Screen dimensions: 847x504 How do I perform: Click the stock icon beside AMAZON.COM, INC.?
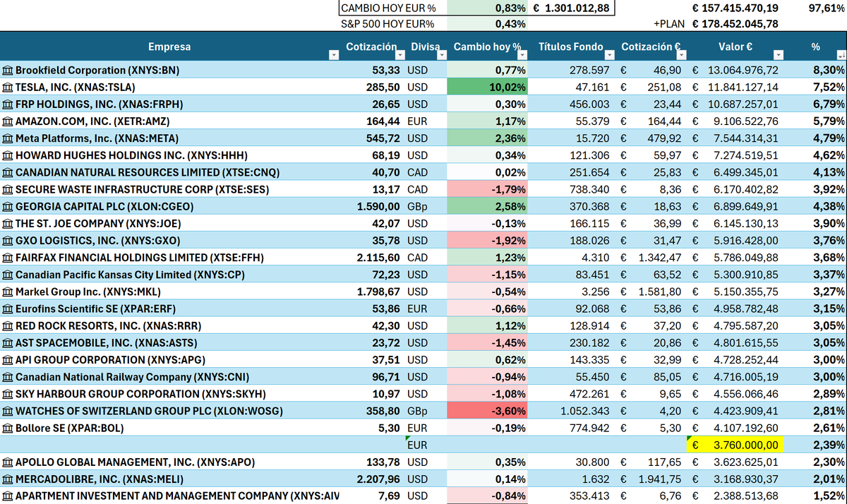point(8,121)
